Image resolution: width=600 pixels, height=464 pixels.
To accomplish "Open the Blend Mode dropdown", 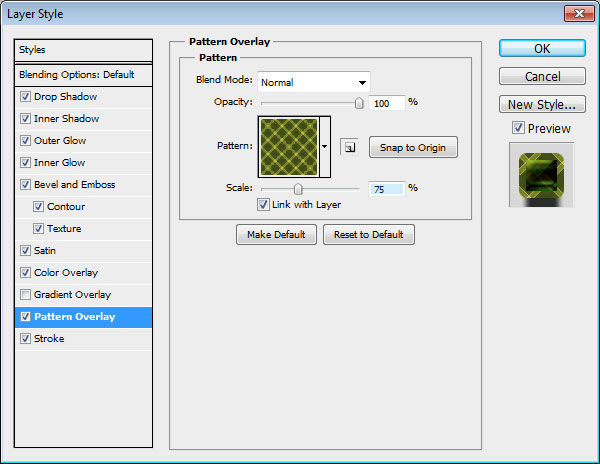I will pos(314,82).
